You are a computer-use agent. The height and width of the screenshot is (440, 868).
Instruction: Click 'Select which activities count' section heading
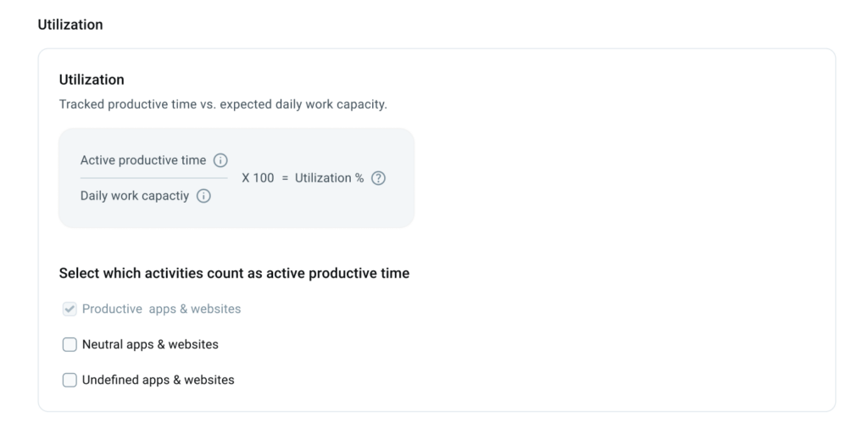(x=234, y=273)
